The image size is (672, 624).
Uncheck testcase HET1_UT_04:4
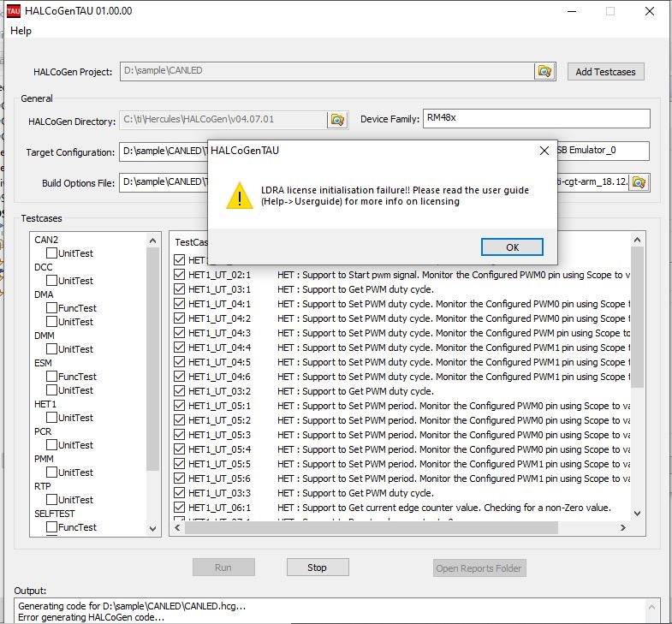click(180, 348)
